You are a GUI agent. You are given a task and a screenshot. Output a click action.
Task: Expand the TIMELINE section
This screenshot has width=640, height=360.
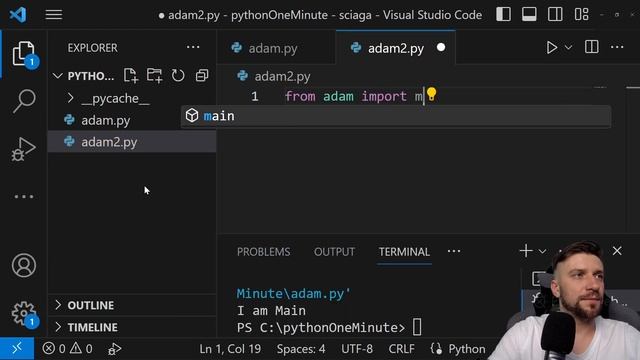pos(132,327)
